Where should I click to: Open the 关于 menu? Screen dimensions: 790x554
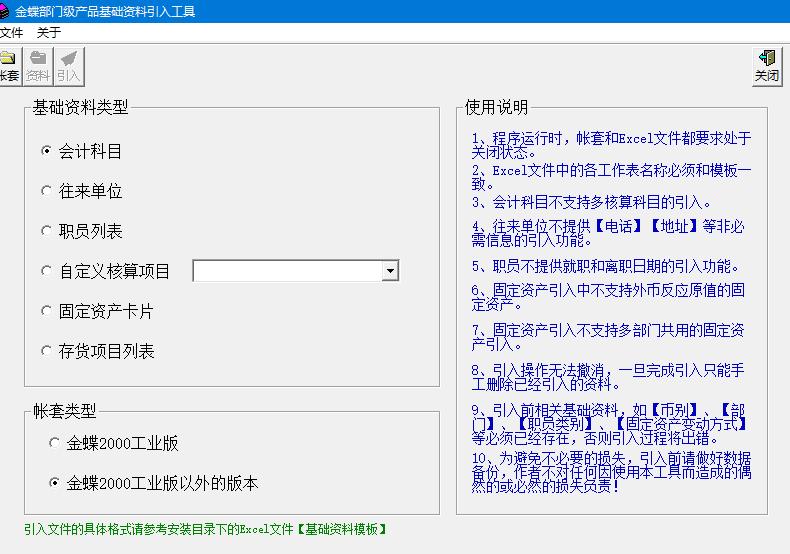click(49, 32)
